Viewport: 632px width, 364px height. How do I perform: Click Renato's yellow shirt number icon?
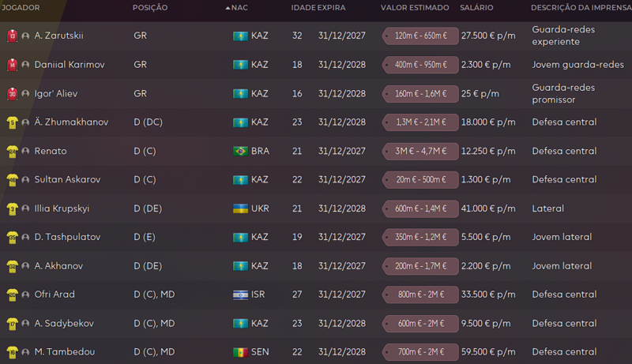(x=12, y=152)
